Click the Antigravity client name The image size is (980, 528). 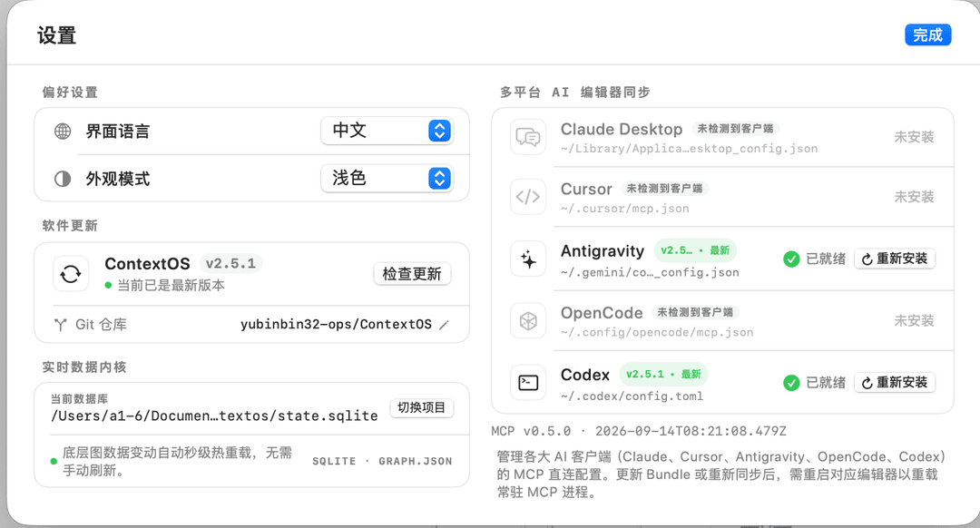[603, 250]
